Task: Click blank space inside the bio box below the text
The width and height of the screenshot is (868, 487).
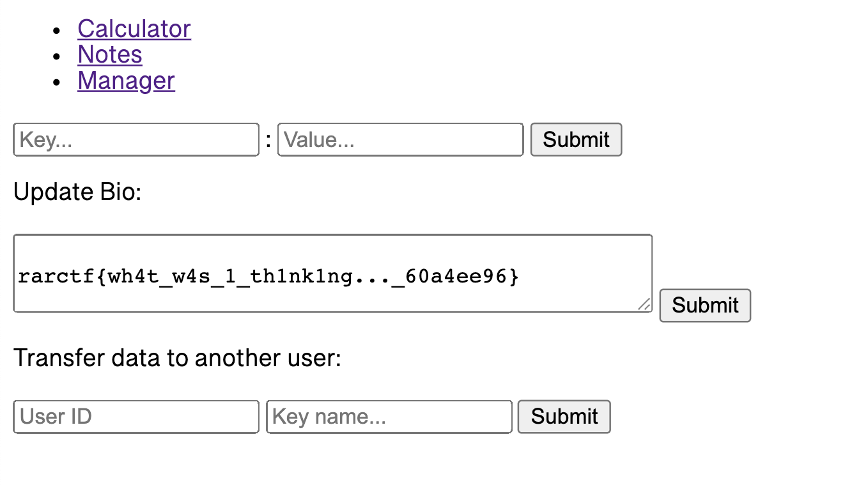Action: point(320,299)
